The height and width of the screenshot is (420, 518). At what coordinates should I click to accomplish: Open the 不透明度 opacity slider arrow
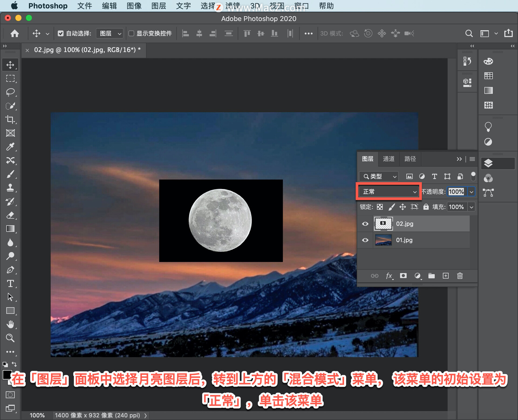pyautogui.click(x=471, y=192)
